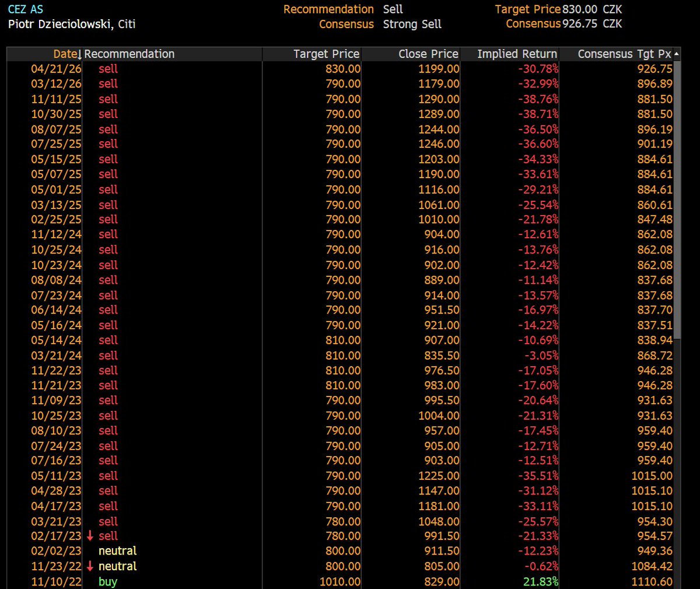Click the 05/01/25 date cell

[x=56, y=190]
